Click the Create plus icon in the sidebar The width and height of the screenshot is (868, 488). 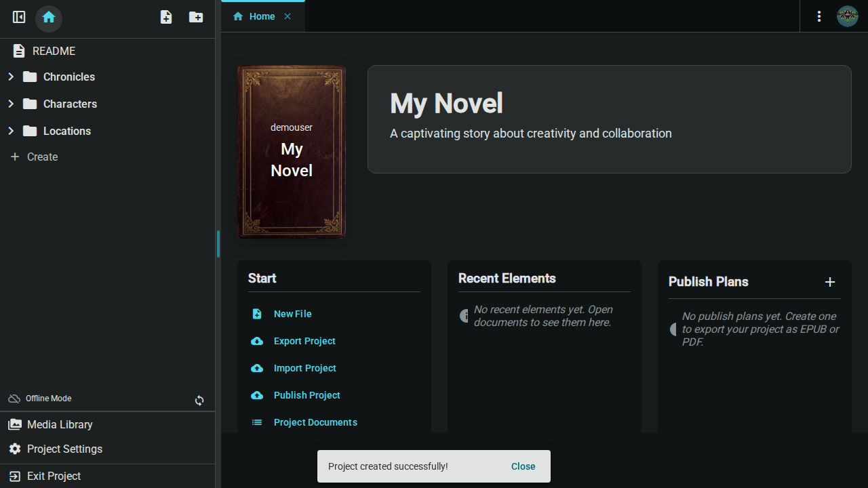click(16, 157)
